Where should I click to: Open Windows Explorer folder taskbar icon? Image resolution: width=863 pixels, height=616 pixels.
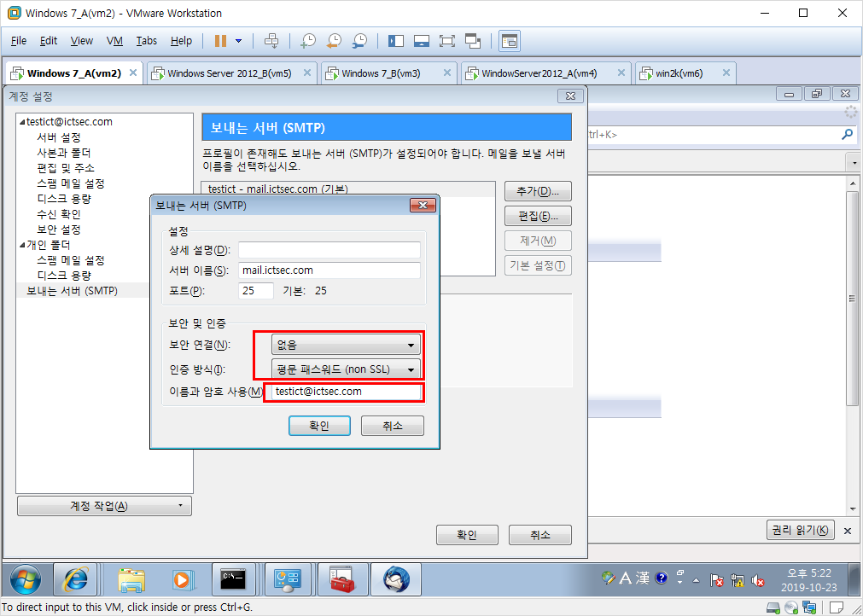tap(131, 579)
